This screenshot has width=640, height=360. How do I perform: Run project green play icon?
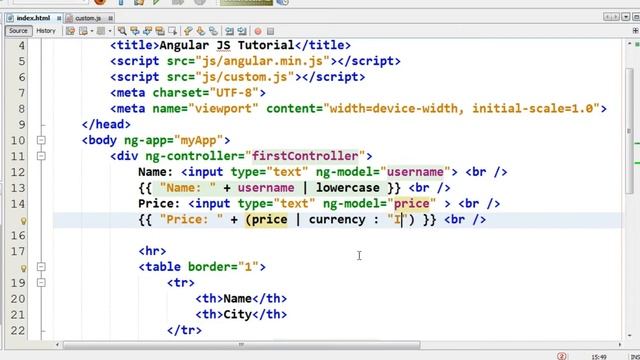click(156, 2)
